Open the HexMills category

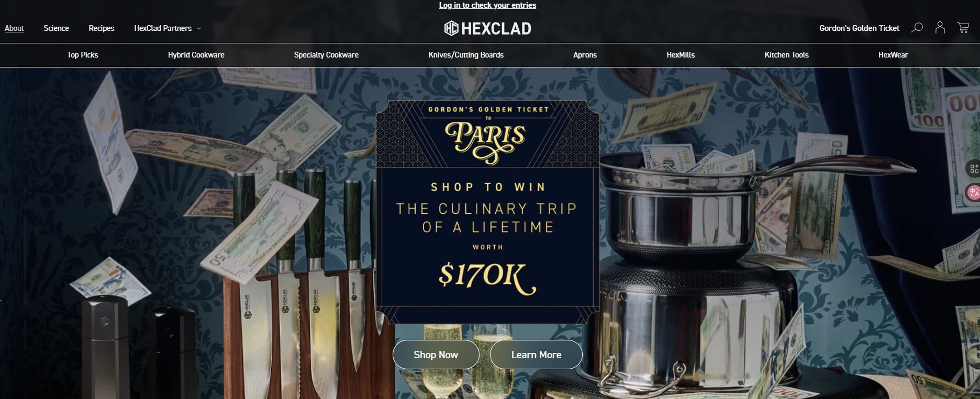[681, 55]
